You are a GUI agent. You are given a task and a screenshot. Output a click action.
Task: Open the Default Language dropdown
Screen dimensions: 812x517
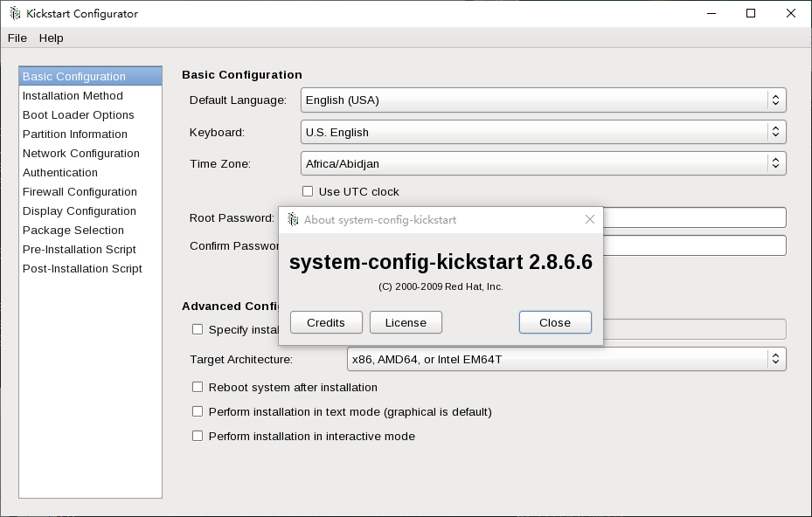pyautogui.click(x=544, y=100)
